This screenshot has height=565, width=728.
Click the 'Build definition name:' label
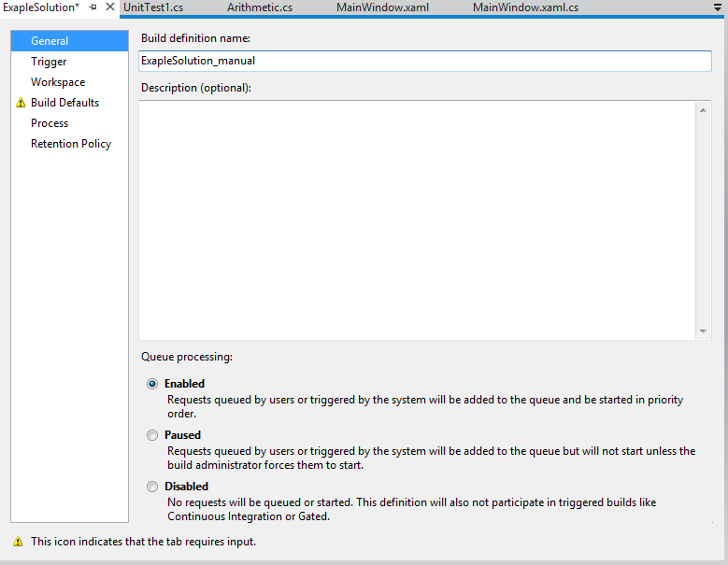tap(195, 38)
